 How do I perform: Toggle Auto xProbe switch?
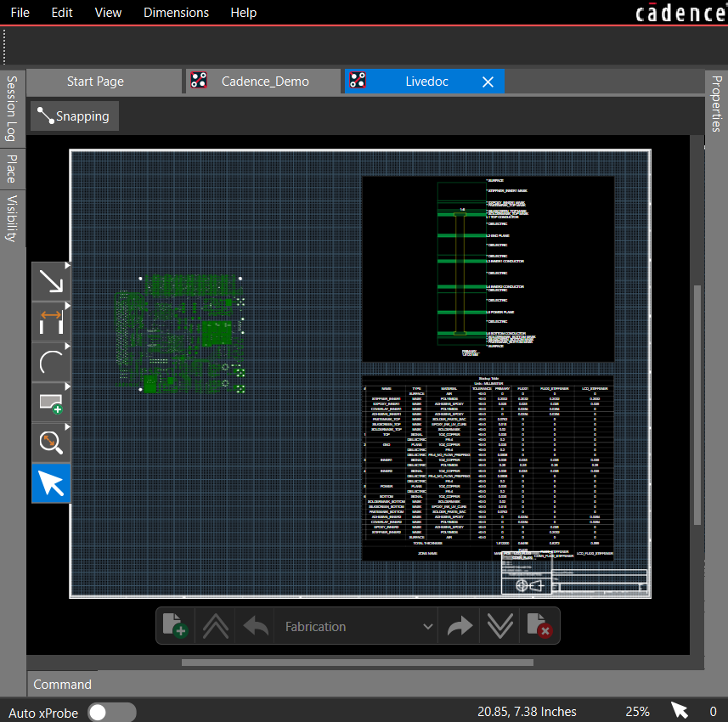111,713
